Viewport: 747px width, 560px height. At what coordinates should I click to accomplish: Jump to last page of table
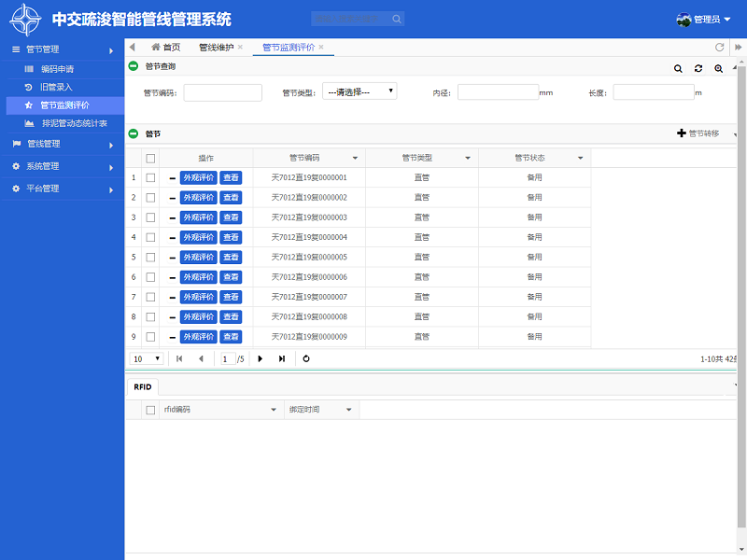tap(282, 358)
